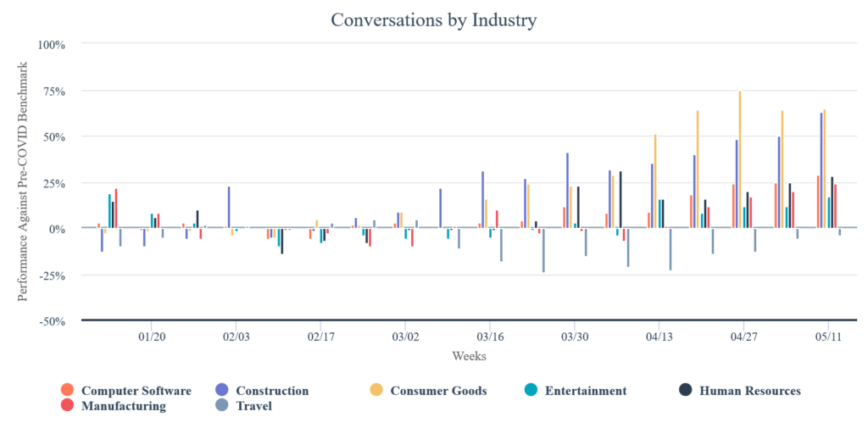Click the Construction legend color dot
The width and height of the screenshot is (868, 434).
coord(221,390)
